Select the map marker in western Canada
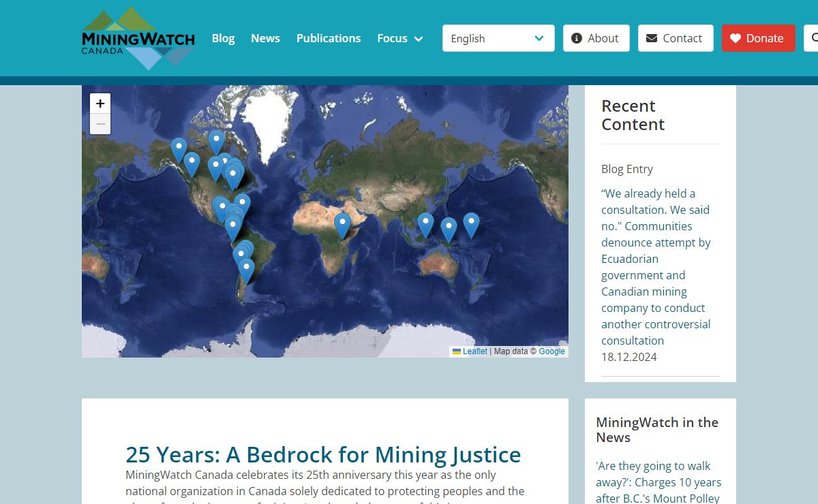The height and width of the screenshot is (504, 818). (x=192, y=164)
